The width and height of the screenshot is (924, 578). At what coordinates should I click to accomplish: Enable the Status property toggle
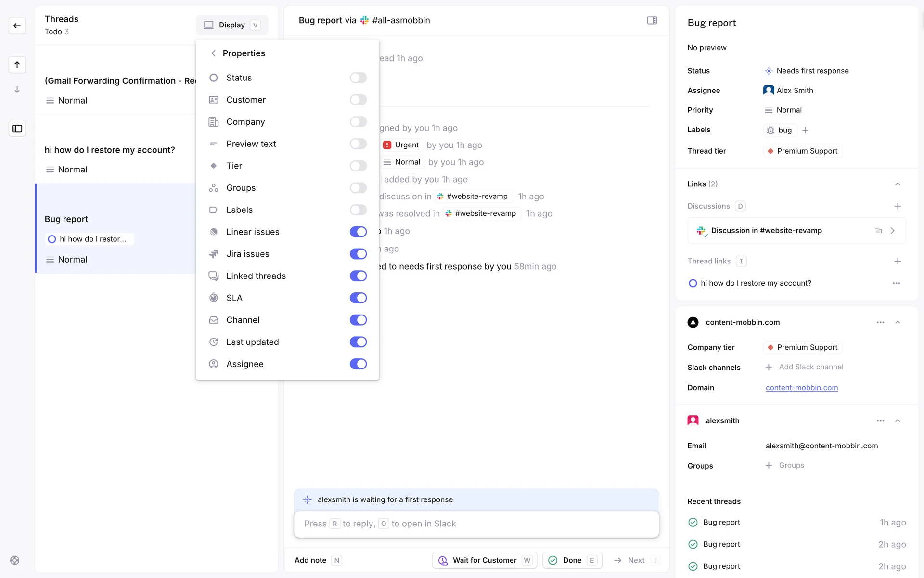click(x=358, y=78)
